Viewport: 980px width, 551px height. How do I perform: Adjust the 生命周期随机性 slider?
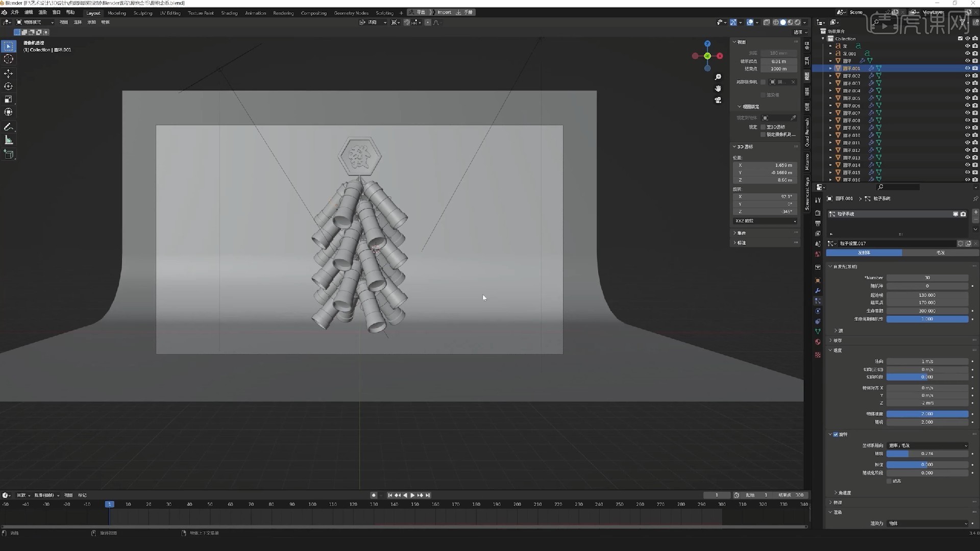927,319
